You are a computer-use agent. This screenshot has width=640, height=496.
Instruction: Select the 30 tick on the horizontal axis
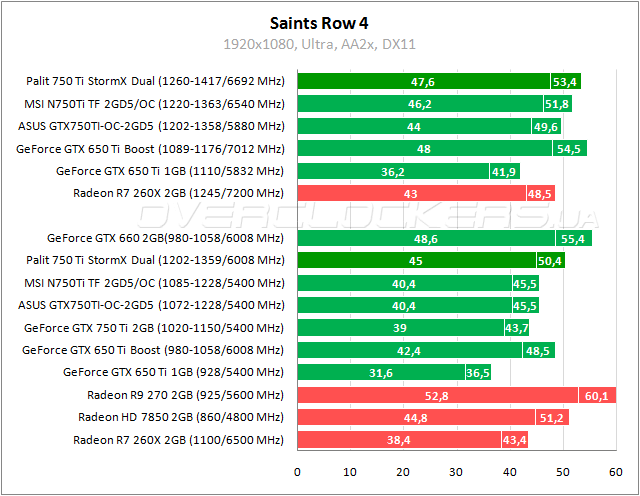tap(456, 472)
